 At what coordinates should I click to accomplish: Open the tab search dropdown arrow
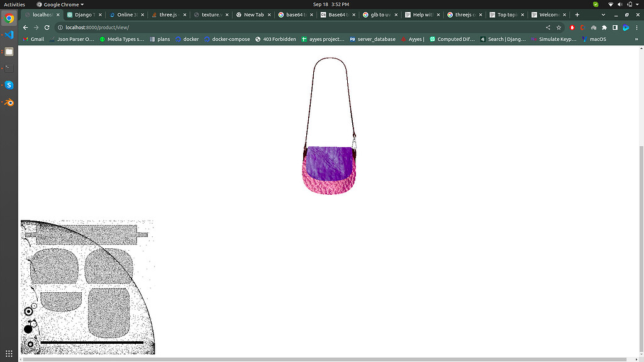pos(603,14)
